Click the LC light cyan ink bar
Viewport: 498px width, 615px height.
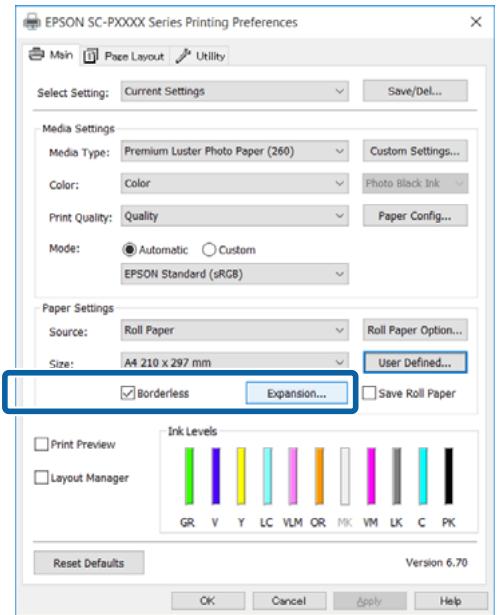pos(267,476)
